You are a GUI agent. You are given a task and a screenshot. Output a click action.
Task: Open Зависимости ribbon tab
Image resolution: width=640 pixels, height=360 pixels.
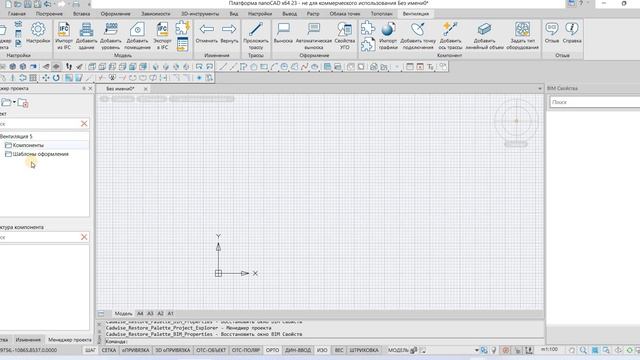coord(156,14)
